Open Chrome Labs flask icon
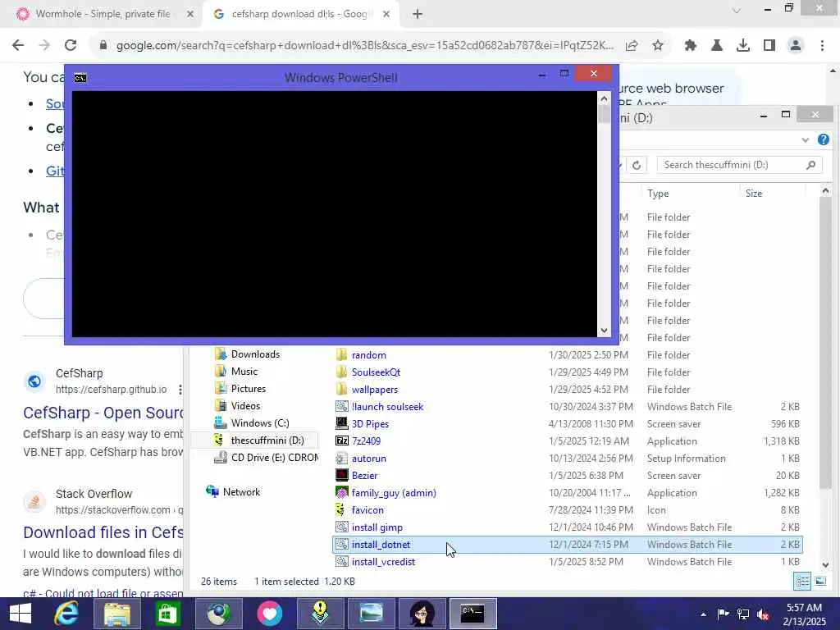Viewport: 840px width, 630px height. [717, 46]
